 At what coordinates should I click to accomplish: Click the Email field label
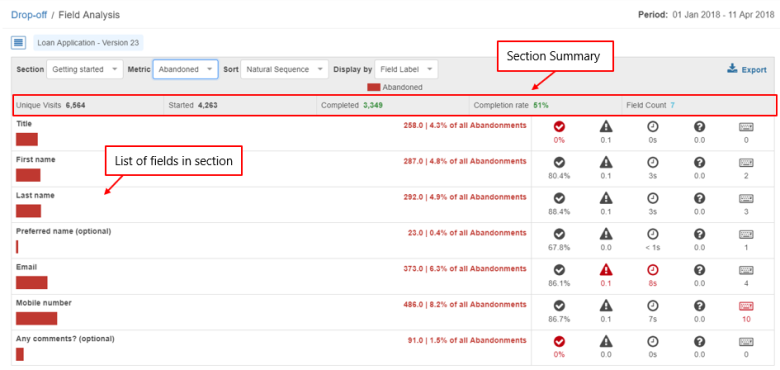pyautogui.click(x=26, y=267)
